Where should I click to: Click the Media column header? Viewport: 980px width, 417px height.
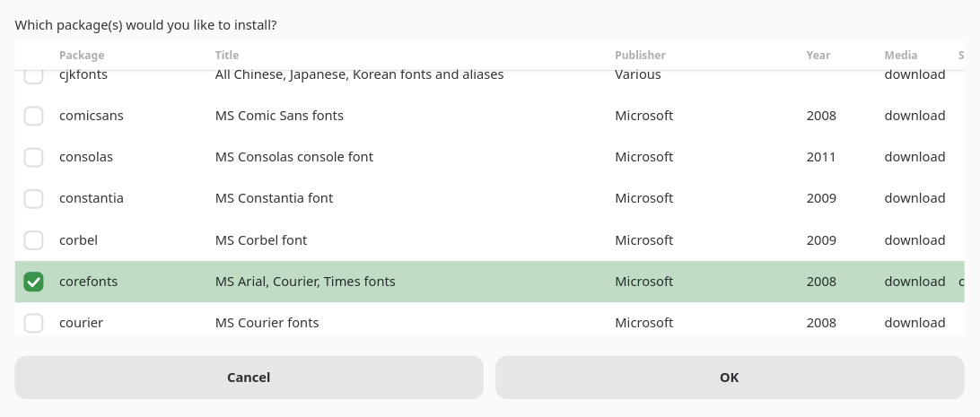click(x=900, y=56)
